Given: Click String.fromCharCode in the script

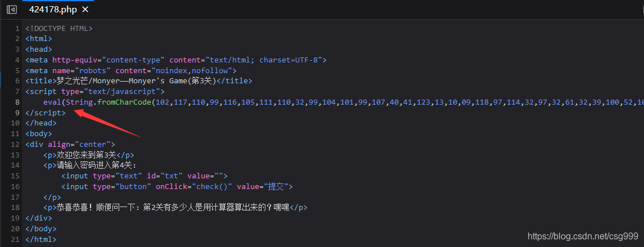Looking at the screenshot, I should coord(109,102).
